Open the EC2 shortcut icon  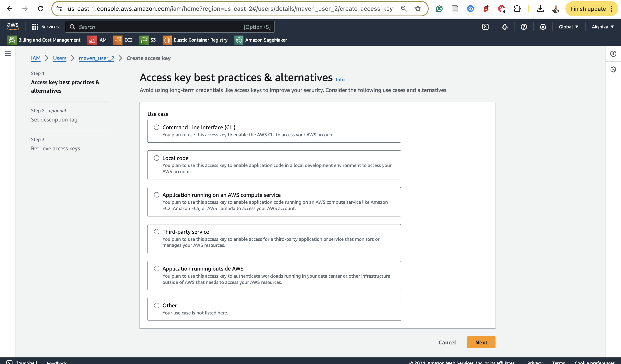[x=118, y=40]
